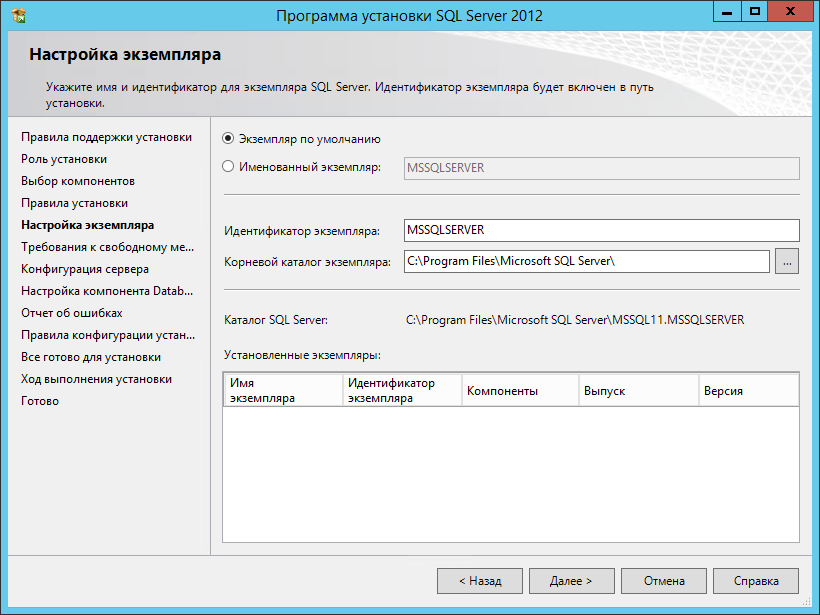Go to step Роль установки
The width and height of the screenshot is (820, 615).
coord(64,159)
